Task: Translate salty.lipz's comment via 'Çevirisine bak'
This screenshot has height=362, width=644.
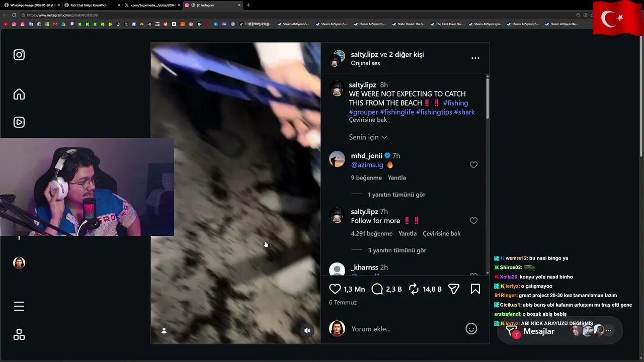Action: click(442, 234)
